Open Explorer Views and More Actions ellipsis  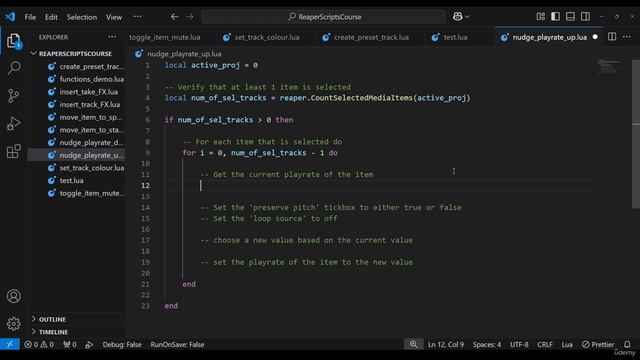point(112,37)
